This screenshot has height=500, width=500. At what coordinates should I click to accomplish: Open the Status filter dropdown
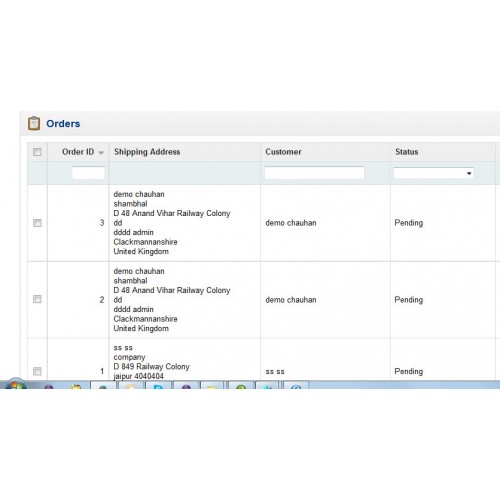click(434, 173)
